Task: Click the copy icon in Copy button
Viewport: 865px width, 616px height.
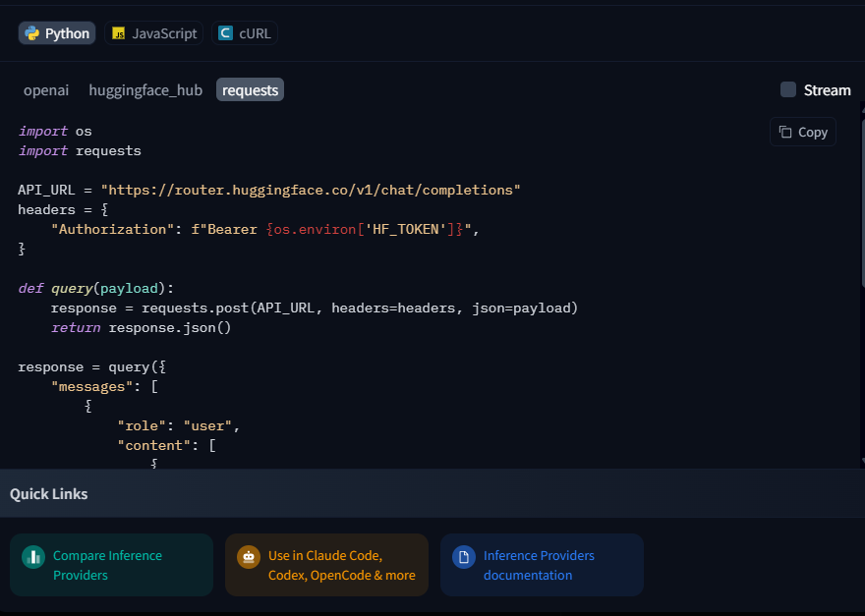Action: pos(785,132)
